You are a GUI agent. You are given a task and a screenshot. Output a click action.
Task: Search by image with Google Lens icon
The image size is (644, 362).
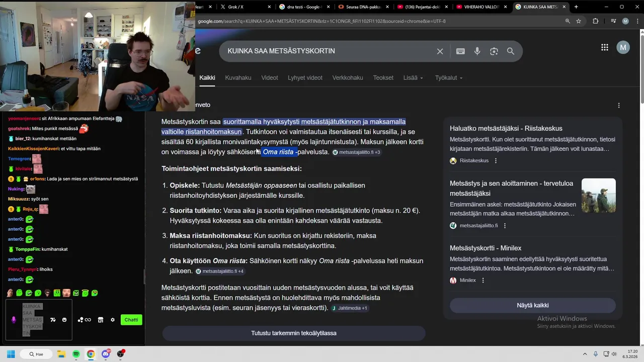click(494, 51)
